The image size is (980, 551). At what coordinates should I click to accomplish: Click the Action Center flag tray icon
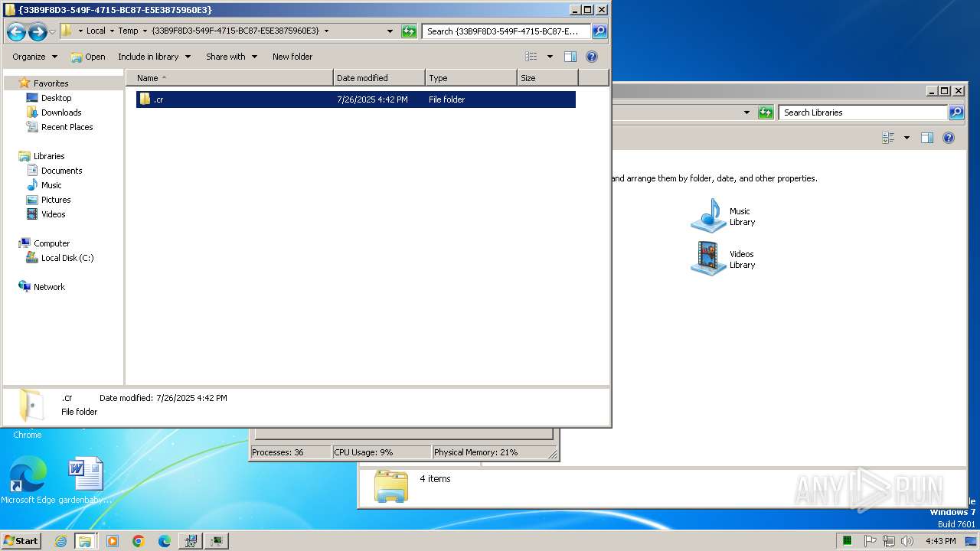pyautogui.click(x=871, y=541)
